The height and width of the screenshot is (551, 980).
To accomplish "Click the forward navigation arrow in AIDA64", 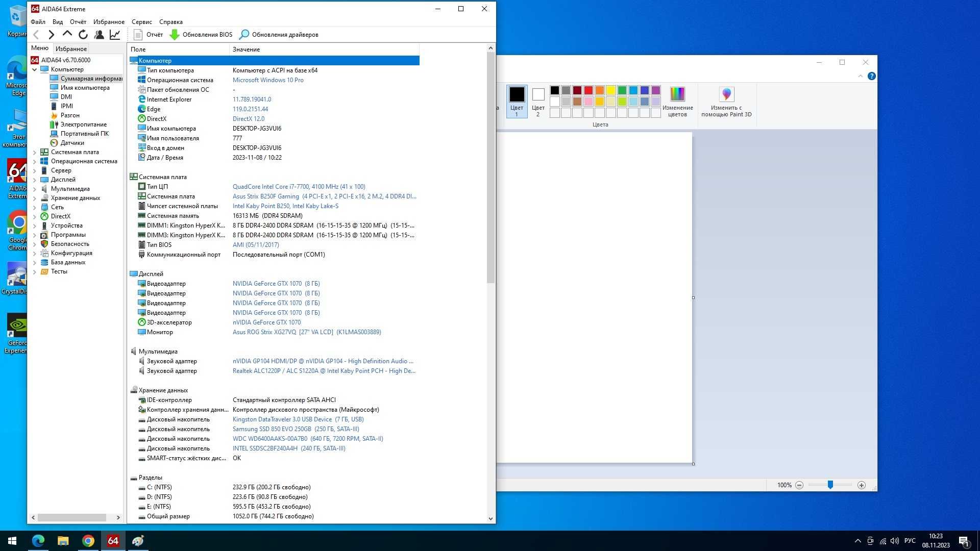I will [x=51, y=35].
